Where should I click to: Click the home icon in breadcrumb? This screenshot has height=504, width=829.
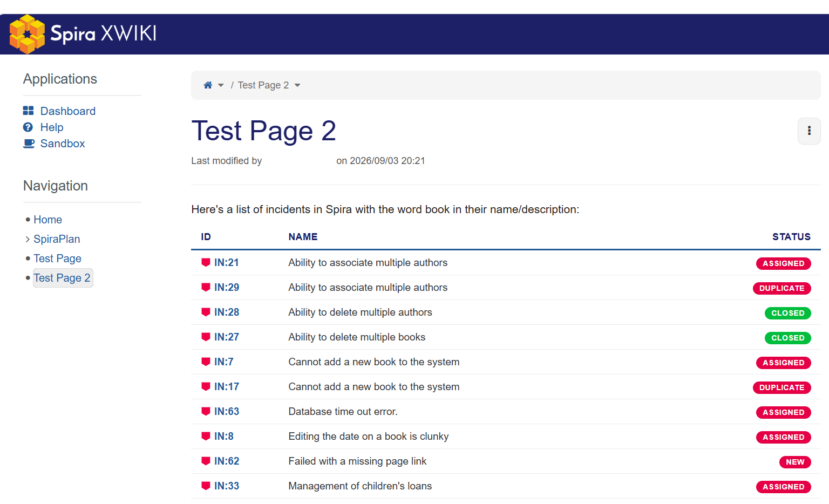tap(208, 85)
